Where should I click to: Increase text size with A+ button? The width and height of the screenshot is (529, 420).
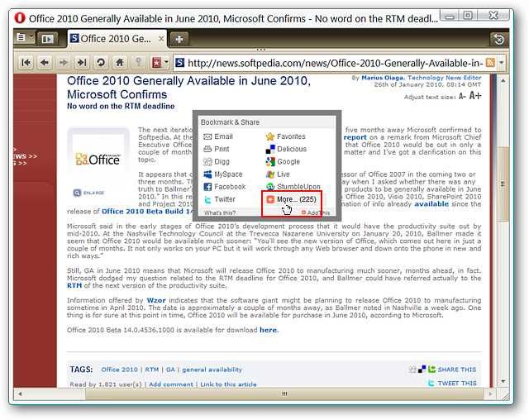click(x=475, y=96)
